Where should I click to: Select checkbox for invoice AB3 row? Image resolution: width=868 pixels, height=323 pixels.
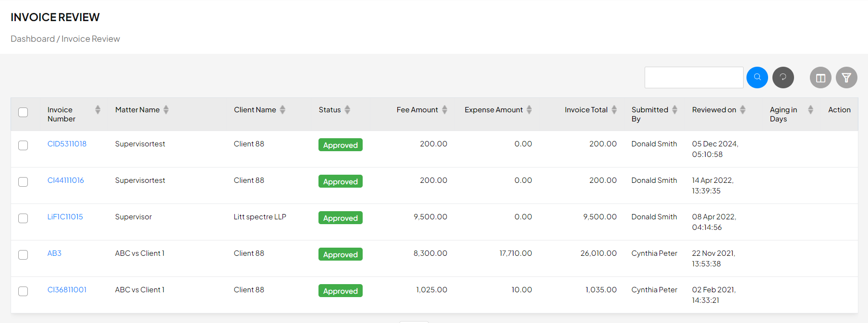(23, 255)
